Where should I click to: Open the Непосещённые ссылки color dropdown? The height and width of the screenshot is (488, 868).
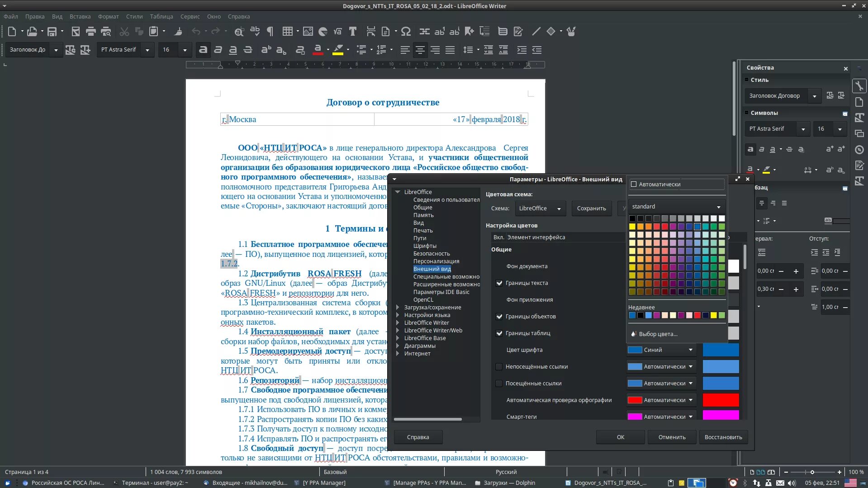[660, 367]
